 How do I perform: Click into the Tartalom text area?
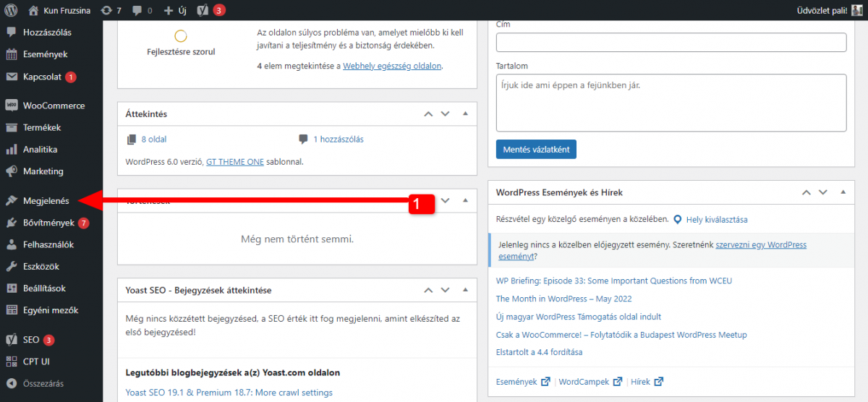click(x=671, y=103)
